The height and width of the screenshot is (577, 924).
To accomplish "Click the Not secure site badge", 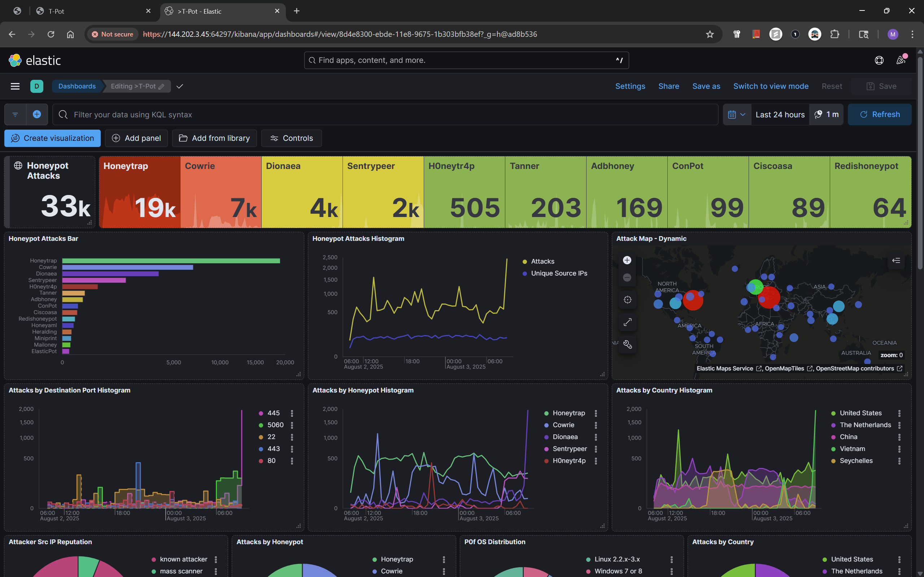I will pyautogui.click(x=112, y=34).
